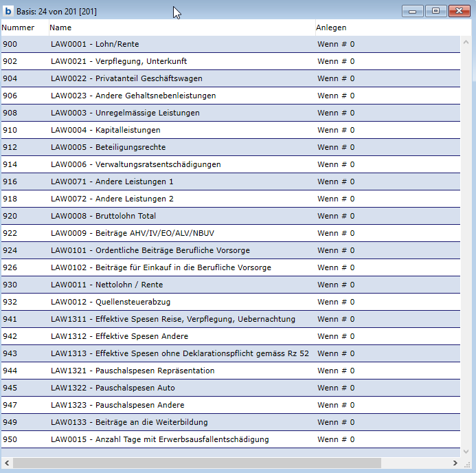
Task: Click the Anlegen column header
Action: pos(331,27)
